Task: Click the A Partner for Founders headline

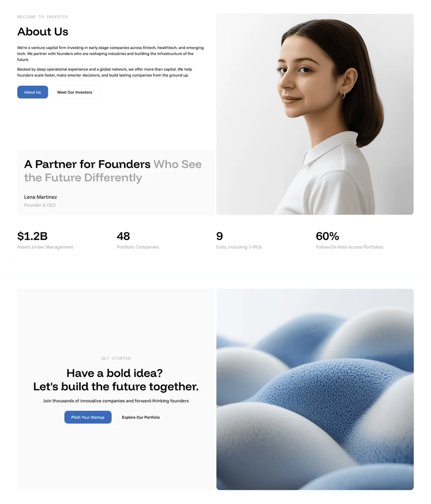Action: (113, 171)
